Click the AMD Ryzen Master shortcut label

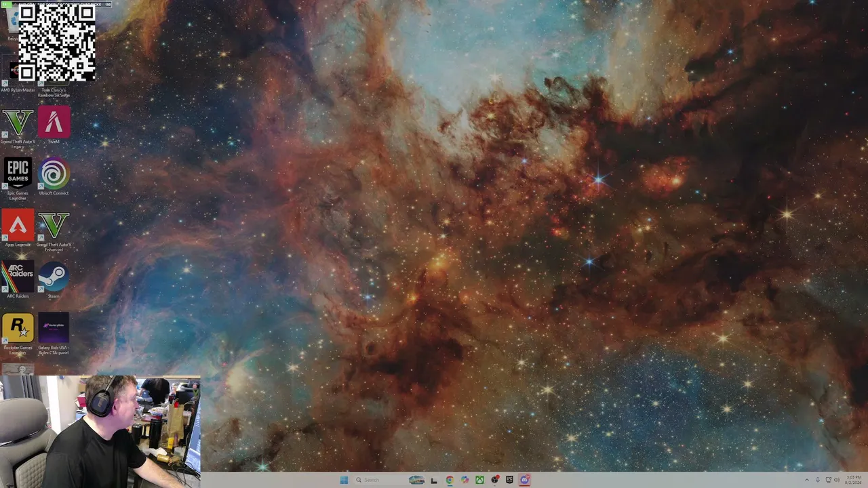pos(18,90)
